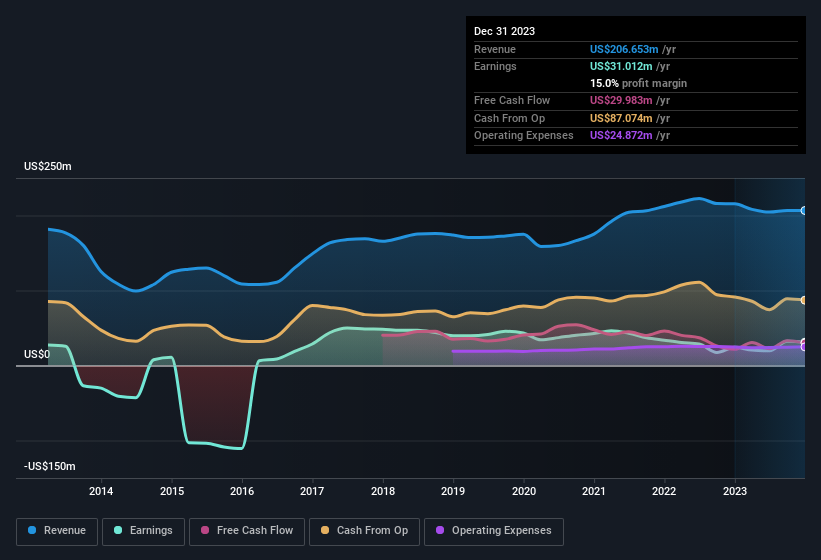Click the US$29.983m free cash flow value
Image resolution: width=821 pixels, height=560 pixels.
tap(621, 100)
